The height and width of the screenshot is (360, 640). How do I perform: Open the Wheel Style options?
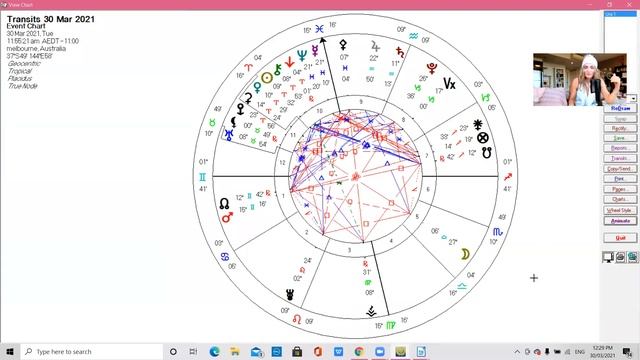click(620, 210)
